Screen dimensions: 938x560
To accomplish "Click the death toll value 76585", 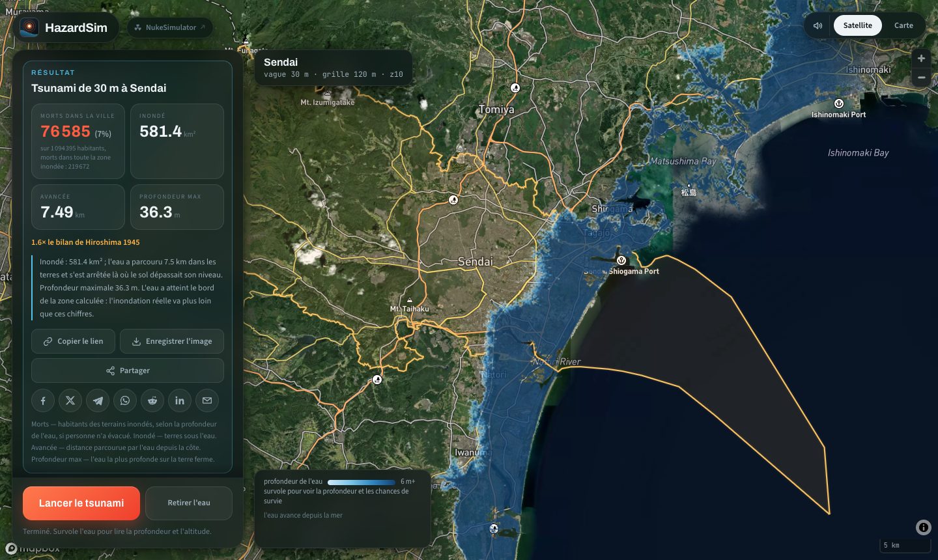I will [x=65, y=132].
